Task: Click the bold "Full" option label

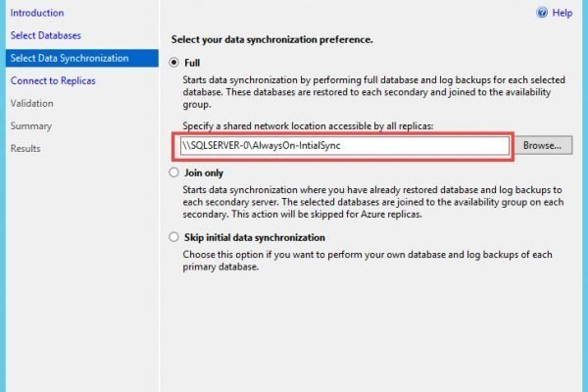Action: click(x=193, y=62)
